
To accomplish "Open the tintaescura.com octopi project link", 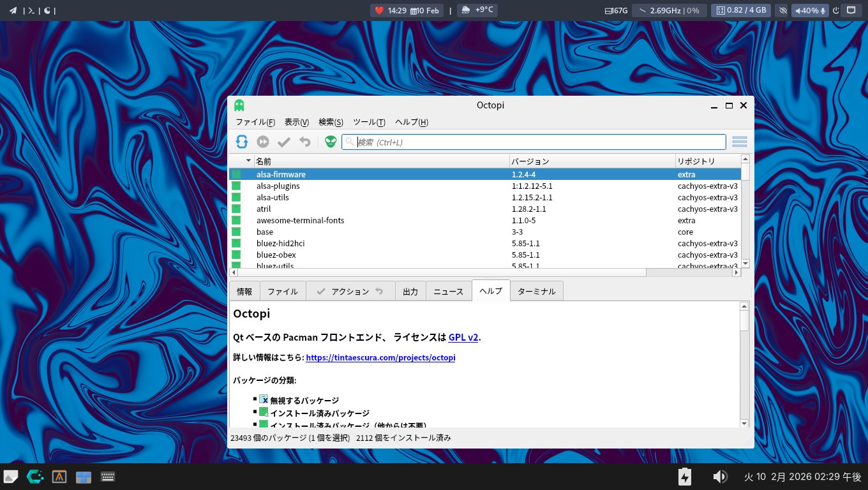I will pos(380,358).
